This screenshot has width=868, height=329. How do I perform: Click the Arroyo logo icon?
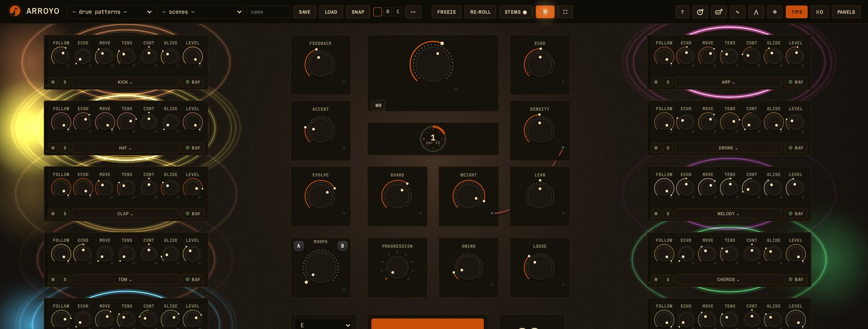(15, 11)
